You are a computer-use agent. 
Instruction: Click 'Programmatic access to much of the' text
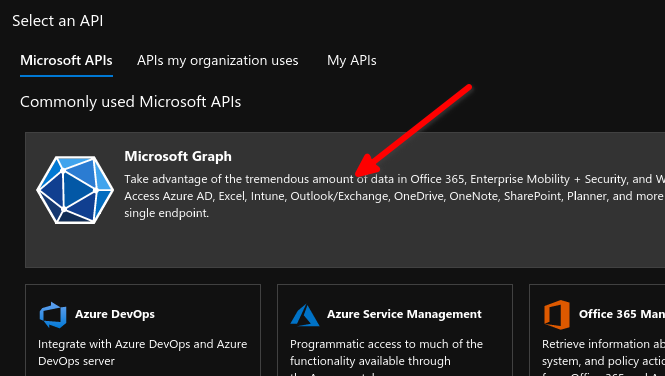coord(386,344)
